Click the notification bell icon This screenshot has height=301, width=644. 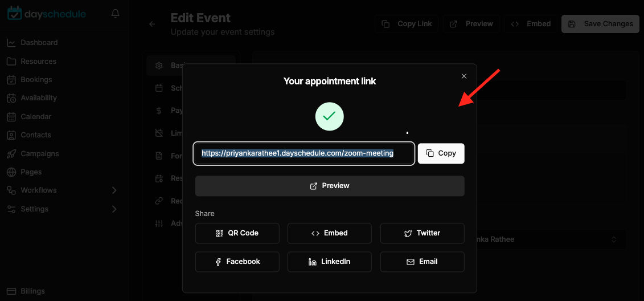[116, 14]
